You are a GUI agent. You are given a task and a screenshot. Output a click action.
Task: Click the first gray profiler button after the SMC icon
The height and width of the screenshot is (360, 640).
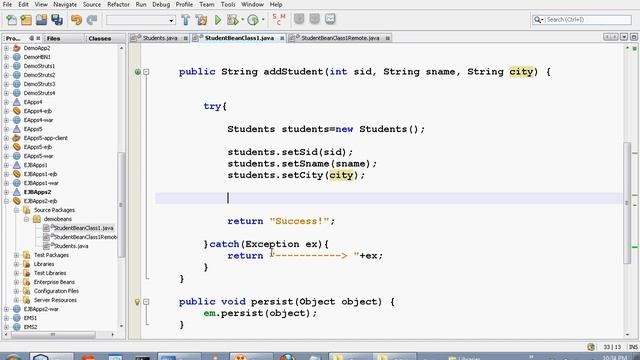[x=299, y=19]
